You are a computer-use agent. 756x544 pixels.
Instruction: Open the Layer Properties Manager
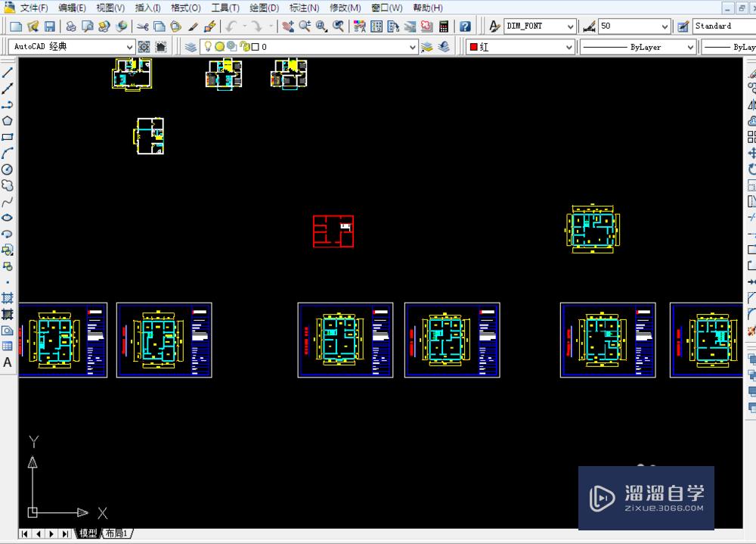click(x=190, y=46)
